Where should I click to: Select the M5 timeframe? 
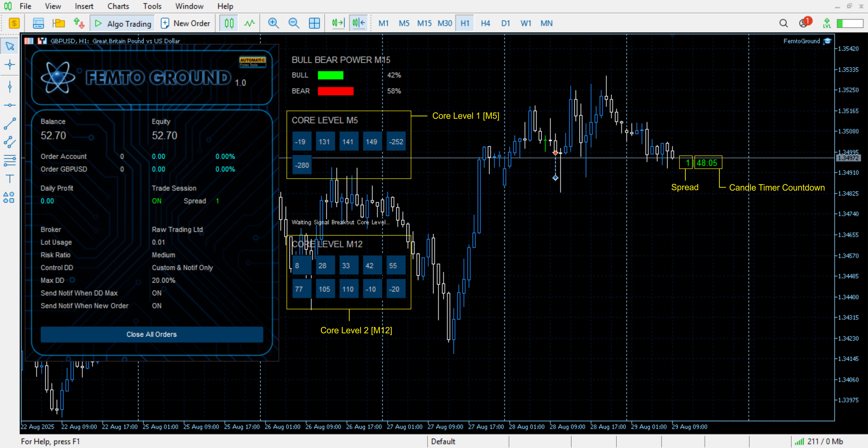404,23
